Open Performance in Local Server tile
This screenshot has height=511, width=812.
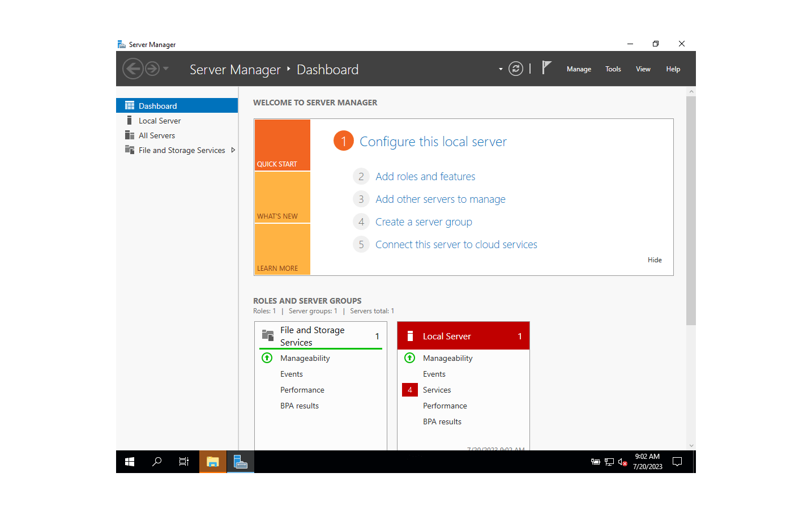click(x=445, y=406)
